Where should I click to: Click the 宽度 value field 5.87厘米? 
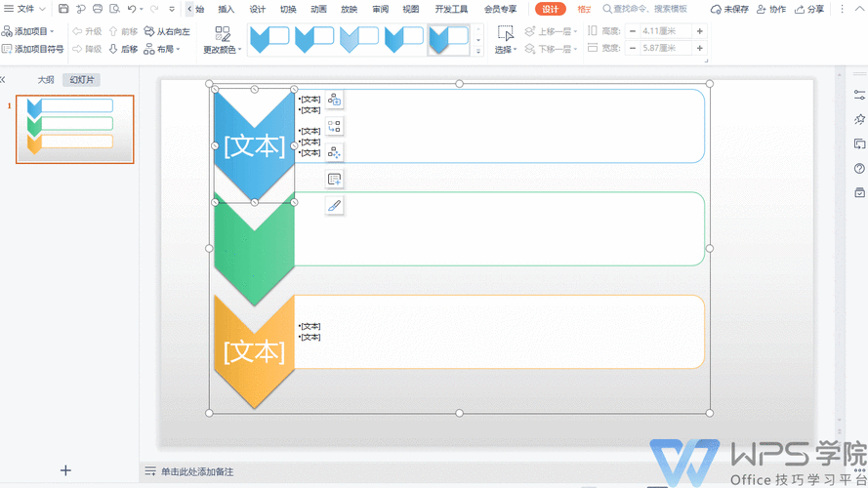pos(665,48)
